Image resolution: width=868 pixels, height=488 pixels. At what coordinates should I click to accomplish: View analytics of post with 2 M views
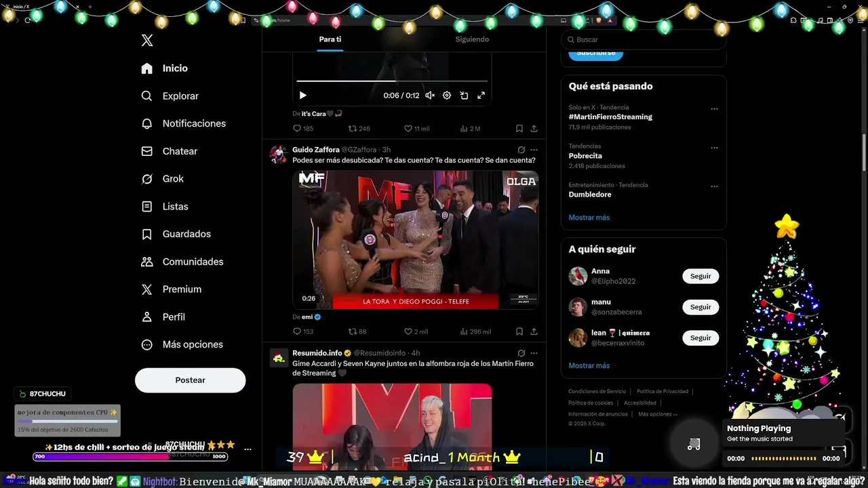tap(469, 129)
